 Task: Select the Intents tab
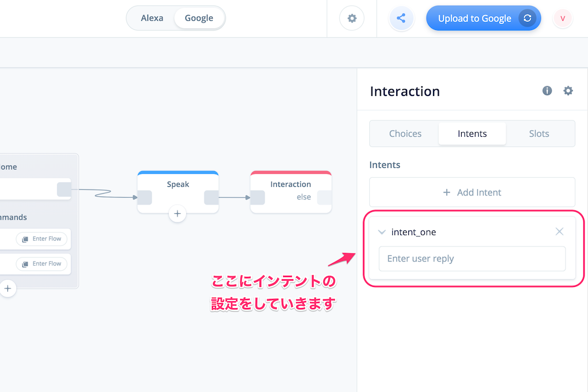(472, 134)
